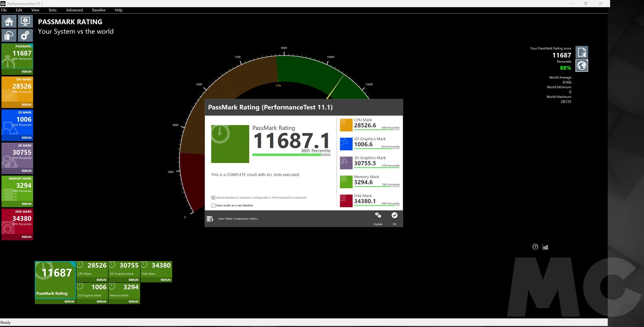Click the 9000 gauge scale label
The image size is (644, 327).
(x=284, y=48)
